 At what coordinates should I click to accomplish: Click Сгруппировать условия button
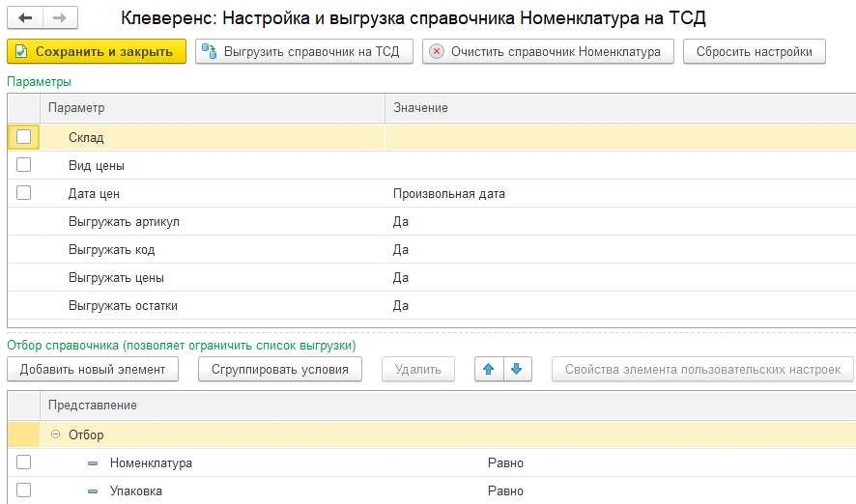[x=280, y=369]
